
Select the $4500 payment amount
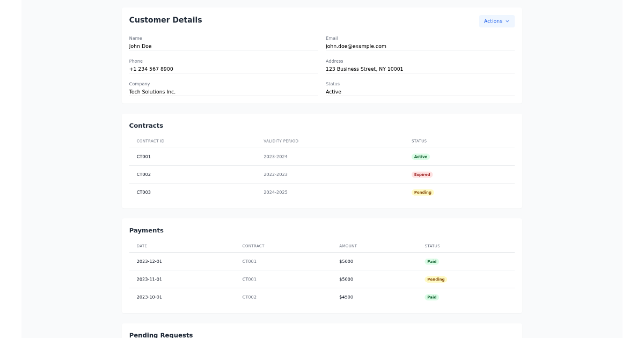point(346,297)
